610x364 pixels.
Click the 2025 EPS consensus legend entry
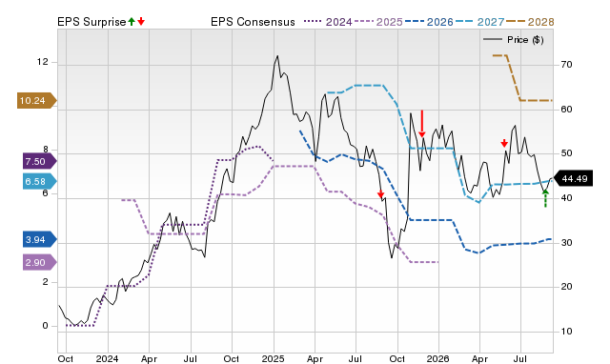click(x=378, y=22)
